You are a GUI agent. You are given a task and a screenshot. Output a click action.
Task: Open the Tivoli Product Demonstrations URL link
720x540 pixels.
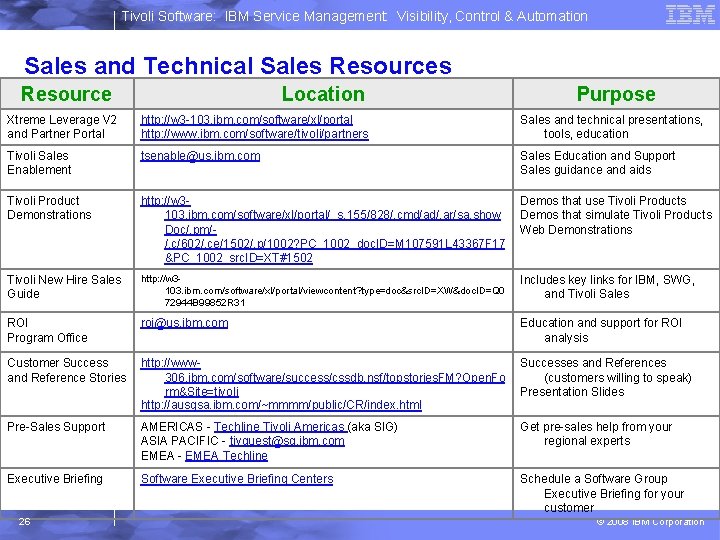pyautogui.click(x=323, y=229)
